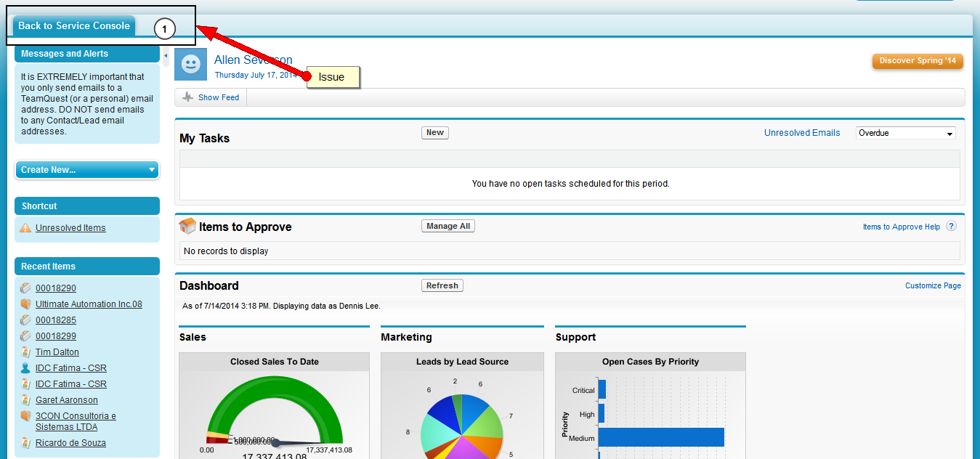Click the contact card icon by IDC Fatima - CSR
The image size is (980, 459).
26,384
